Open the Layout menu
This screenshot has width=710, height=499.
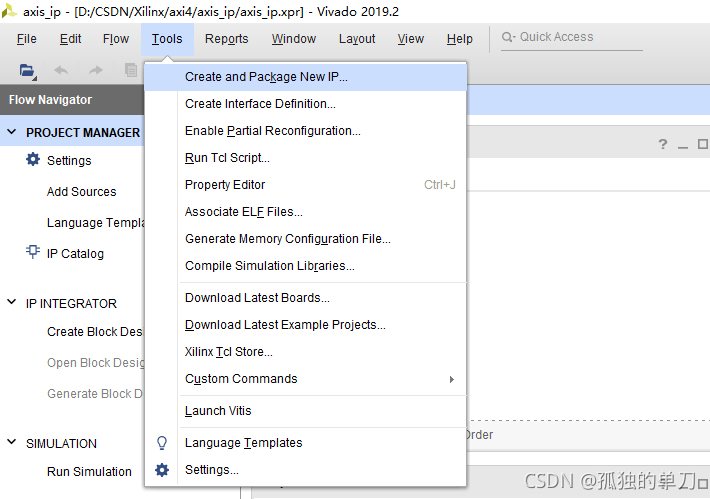point(357,39)
